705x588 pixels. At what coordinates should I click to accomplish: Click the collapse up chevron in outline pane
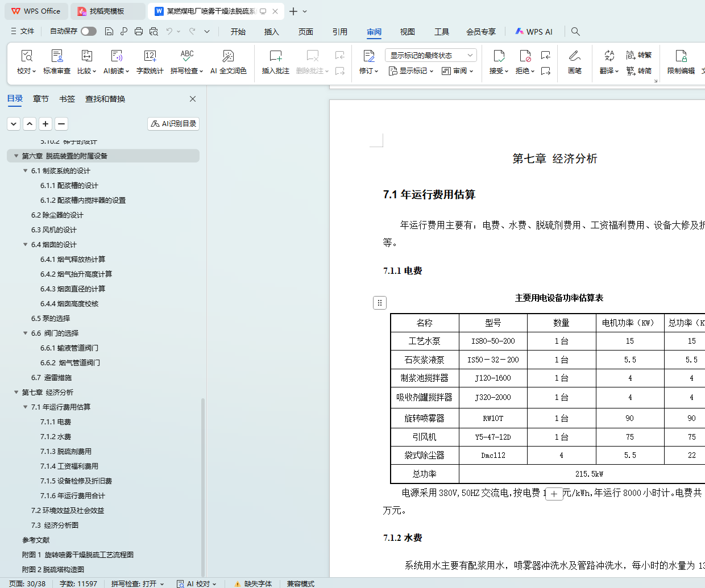30,124
